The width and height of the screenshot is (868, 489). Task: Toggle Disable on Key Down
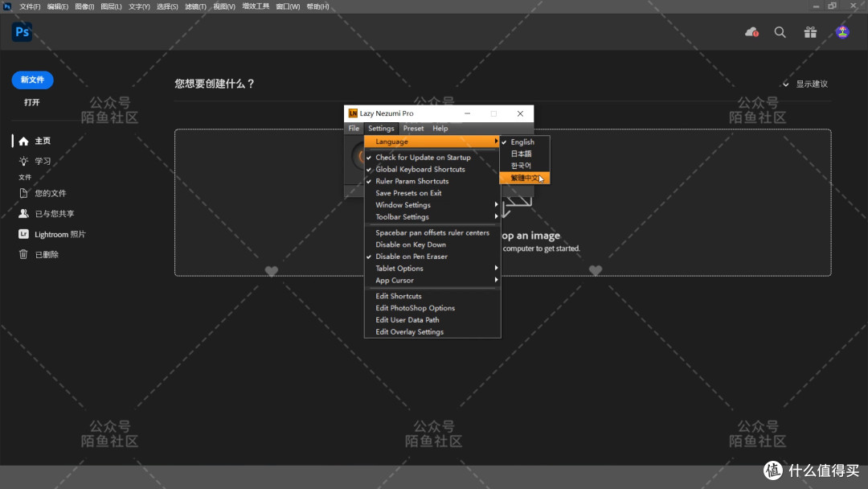[x=432, y=244]
